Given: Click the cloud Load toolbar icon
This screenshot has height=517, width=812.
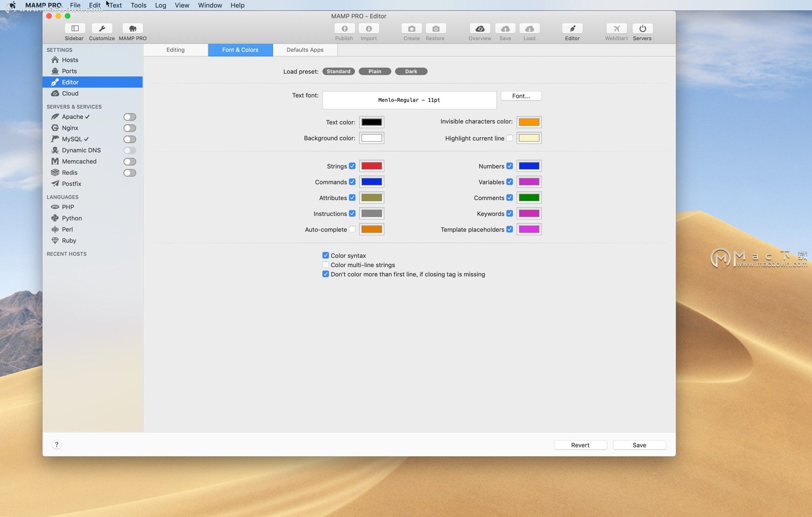Looking at the screenshot, I should tap(529, 28).
